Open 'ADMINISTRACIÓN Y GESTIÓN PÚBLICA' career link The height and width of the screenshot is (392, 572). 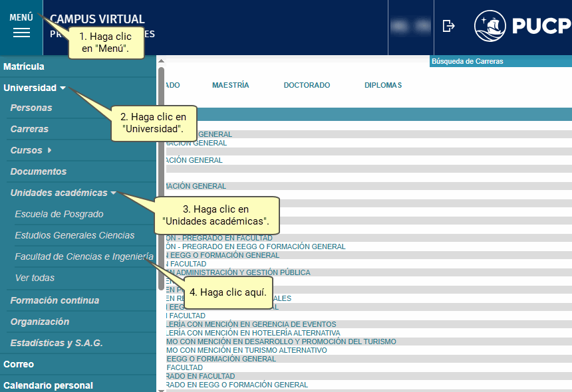[238, 272]
